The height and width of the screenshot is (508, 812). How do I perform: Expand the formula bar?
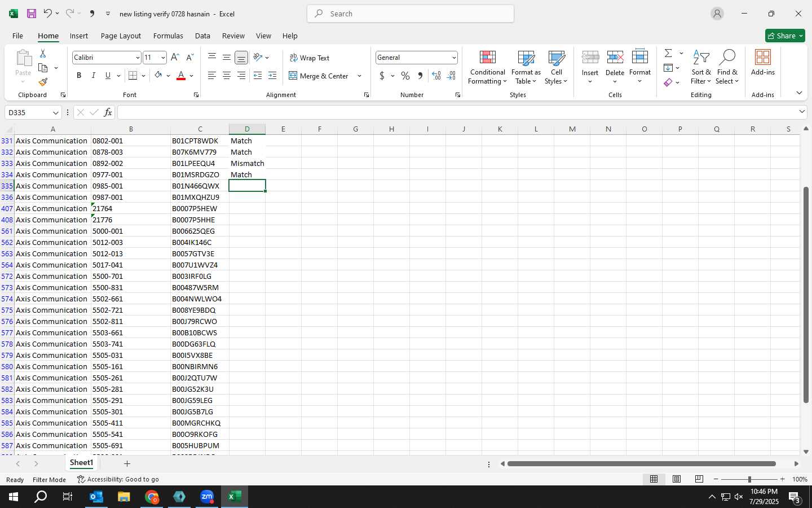[802, 112]
